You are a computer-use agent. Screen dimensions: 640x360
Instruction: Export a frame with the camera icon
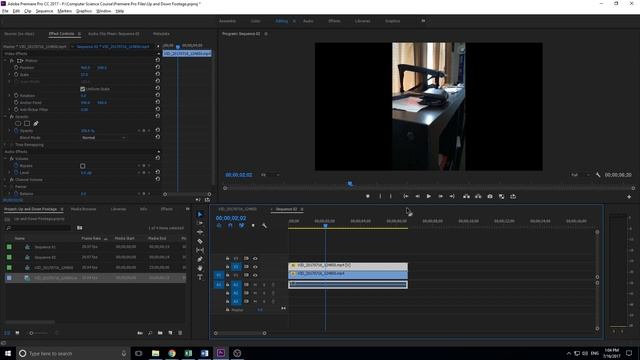[x=490, y=196]
